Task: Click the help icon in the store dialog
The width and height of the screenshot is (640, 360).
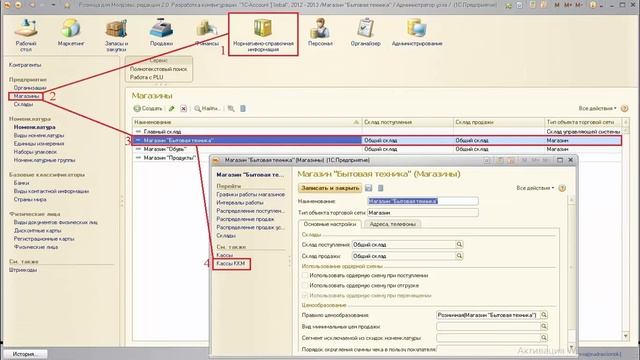Action: tap(562, 188)
